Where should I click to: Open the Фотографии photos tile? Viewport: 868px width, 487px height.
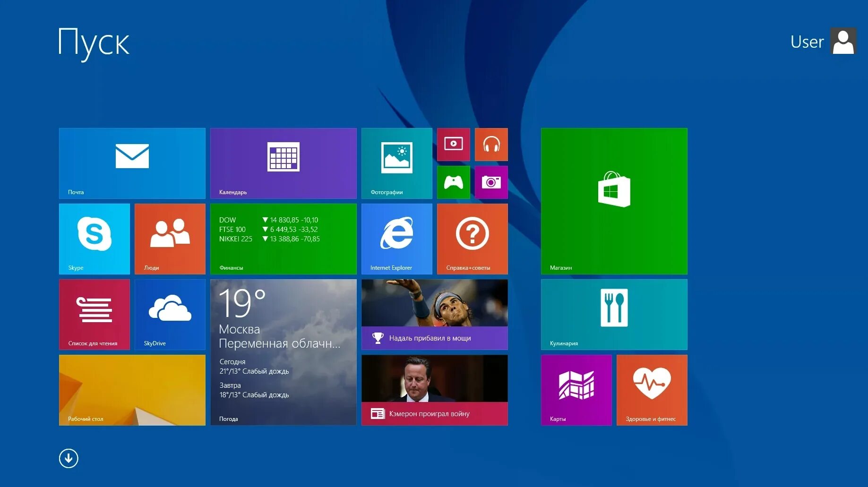[397, 163]
